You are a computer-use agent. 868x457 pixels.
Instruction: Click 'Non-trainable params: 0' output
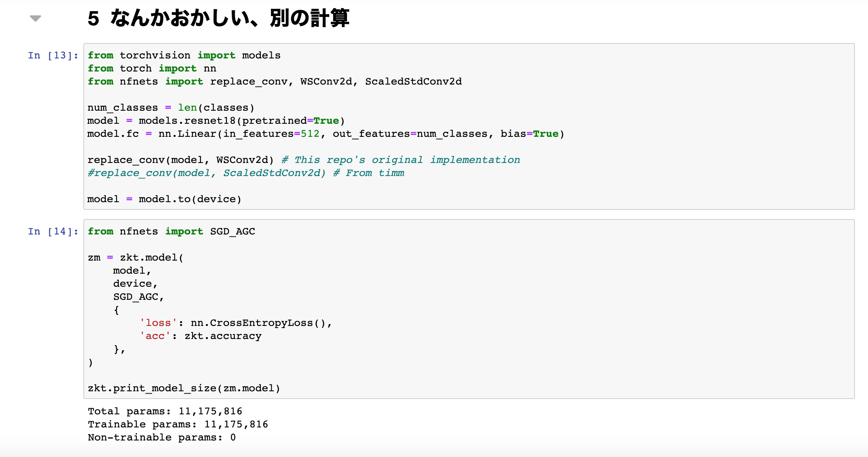pos(162,437)
